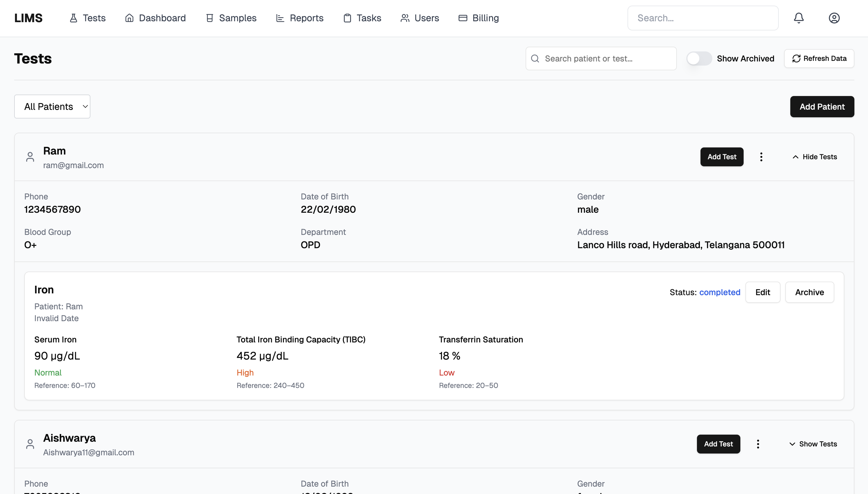Click department OPD value

pyautogui.click(x=311, y=245)
